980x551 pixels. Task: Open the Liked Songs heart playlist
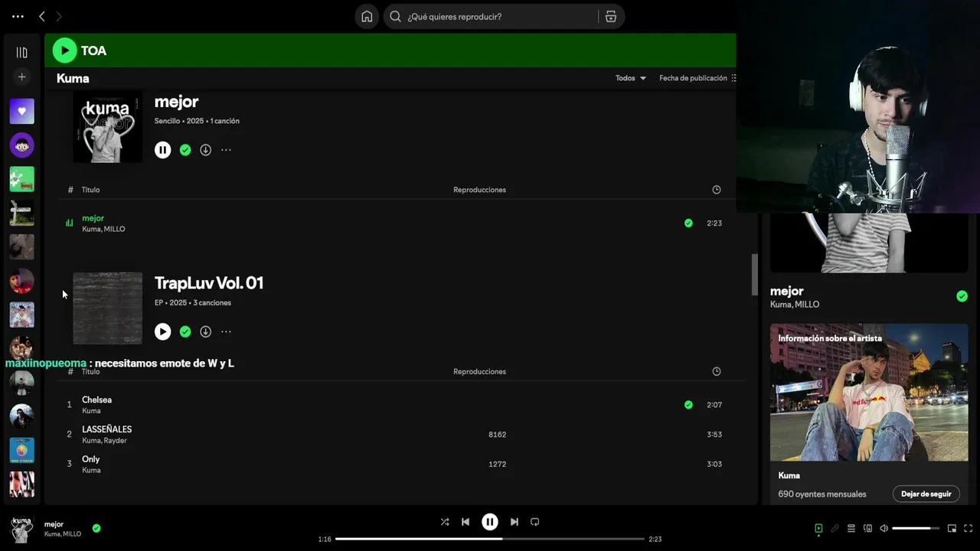21,111
